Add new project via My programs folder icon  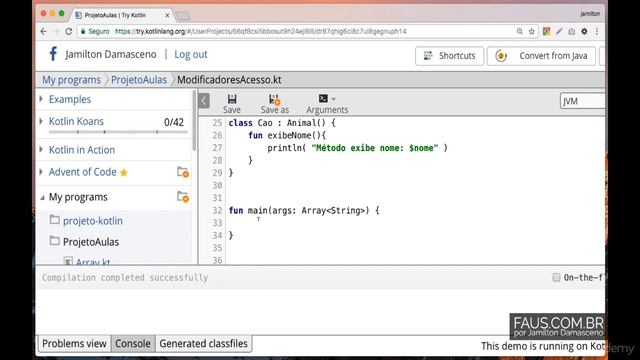(183, 197)
